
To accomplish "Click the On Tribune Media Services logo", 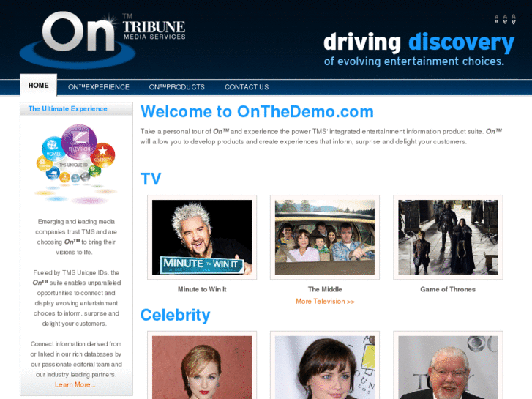I will [102, 40].
